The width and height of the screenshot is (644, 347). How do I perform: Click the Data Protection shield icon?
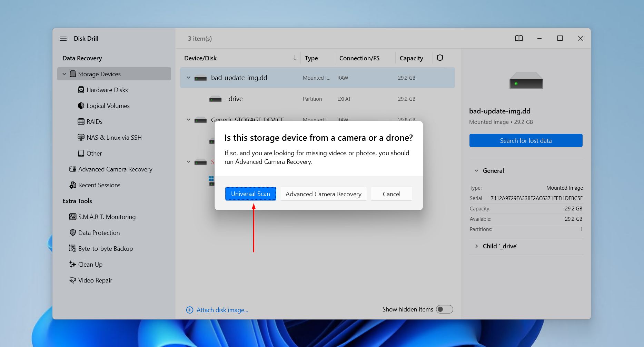click(x=73, y=232)
